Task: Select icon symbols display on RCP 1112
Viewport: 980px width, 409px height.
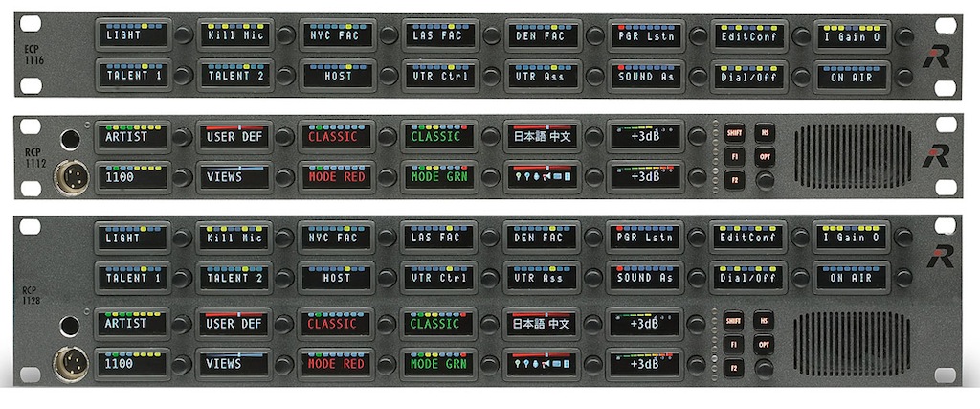Action: tap(540, 177)
